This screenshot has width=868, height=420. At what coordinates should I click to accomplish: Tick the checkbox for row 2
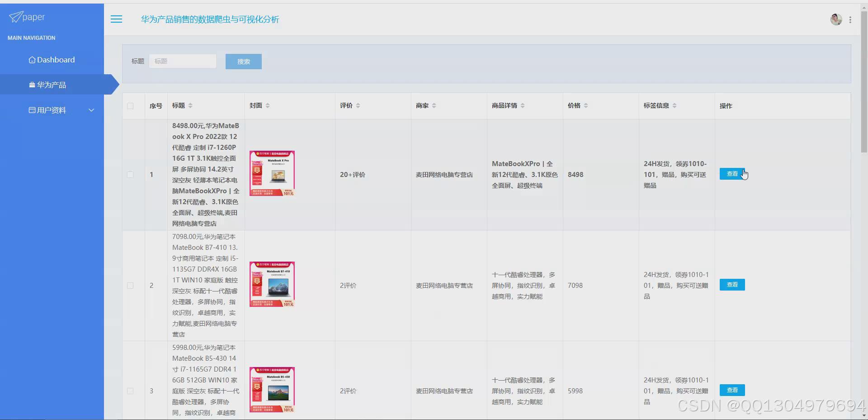[130, 286]
